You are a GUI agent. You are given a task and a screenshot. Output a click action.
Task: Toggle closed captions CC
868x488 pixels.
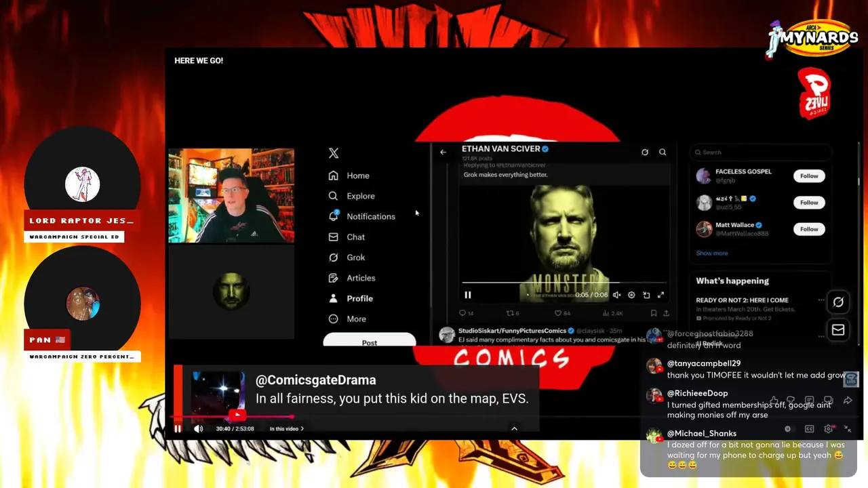click(x=809, y=429)
